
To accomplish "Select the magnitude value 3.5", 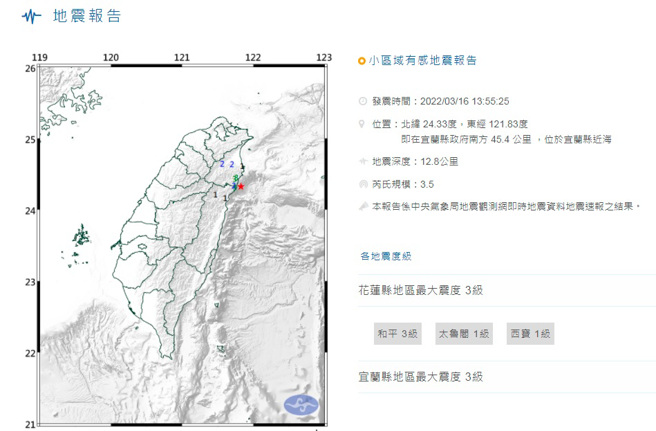I will click(427, 184).
